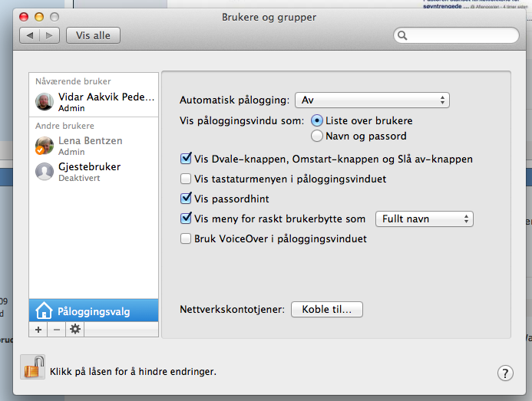Remove user with minus button

57,330
